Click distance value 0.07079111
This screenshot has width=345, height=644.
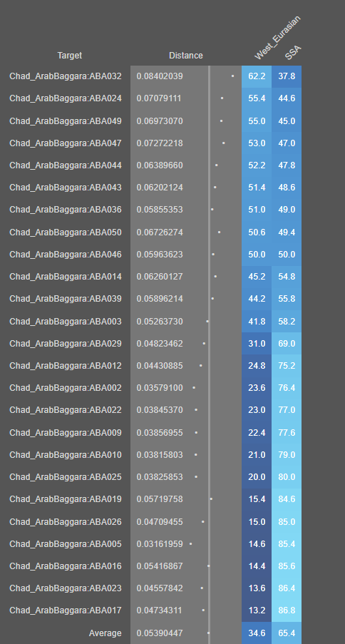pos(159,98)
